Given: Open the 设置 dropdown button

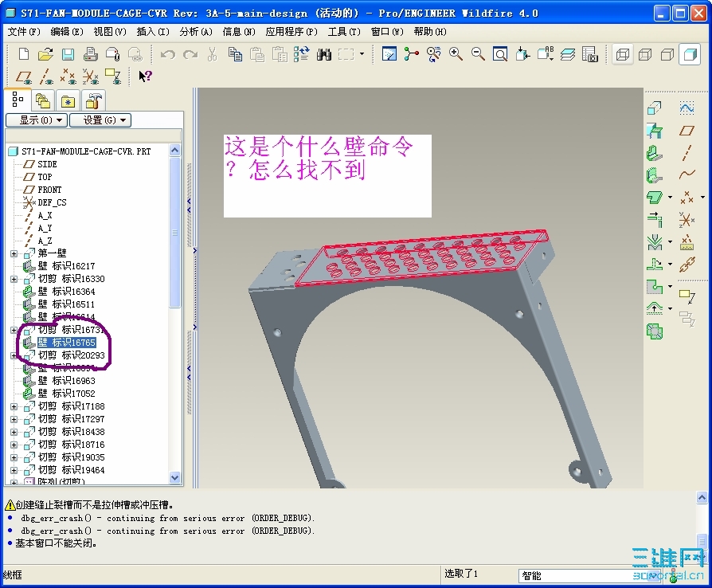Looking at the screenshot, I should pos(100,120).
